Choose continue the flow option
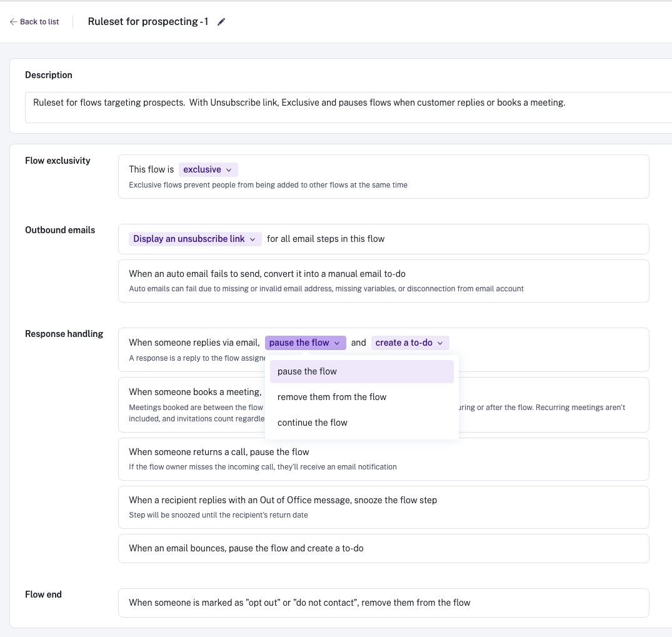This screenshot has height=637, width=672. [362, 423]
